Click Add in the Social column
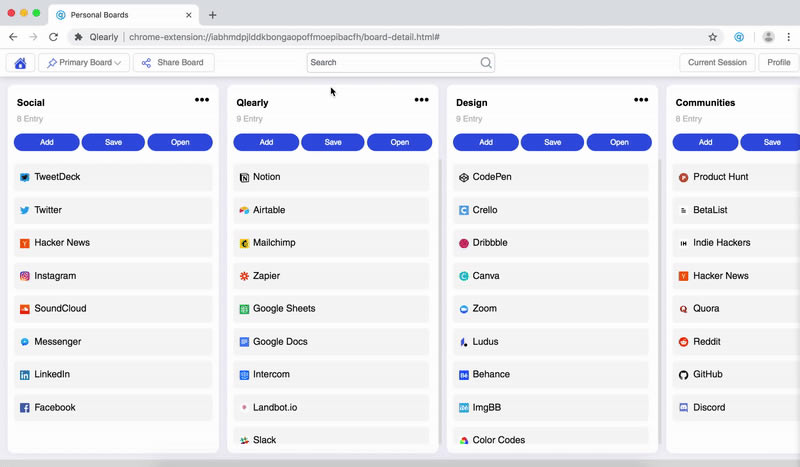 point(46,142)
